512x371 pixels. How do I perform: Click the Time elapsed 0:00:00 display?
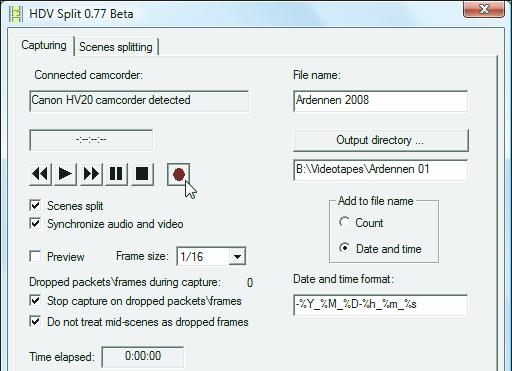pyautogui.click(x=143, y=357)
